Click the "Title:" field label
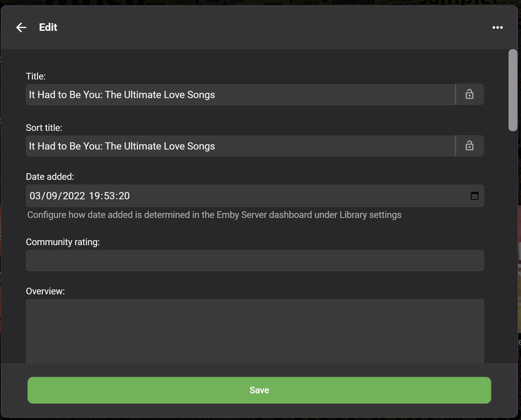Screen dimensions: 521x420 pos(36,76)
